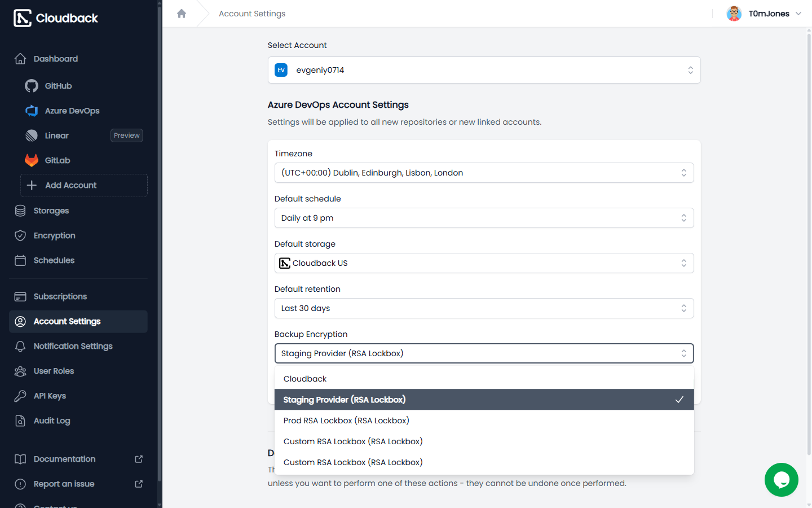
Task: Click the Linear Preview badge
Action: 127,135
